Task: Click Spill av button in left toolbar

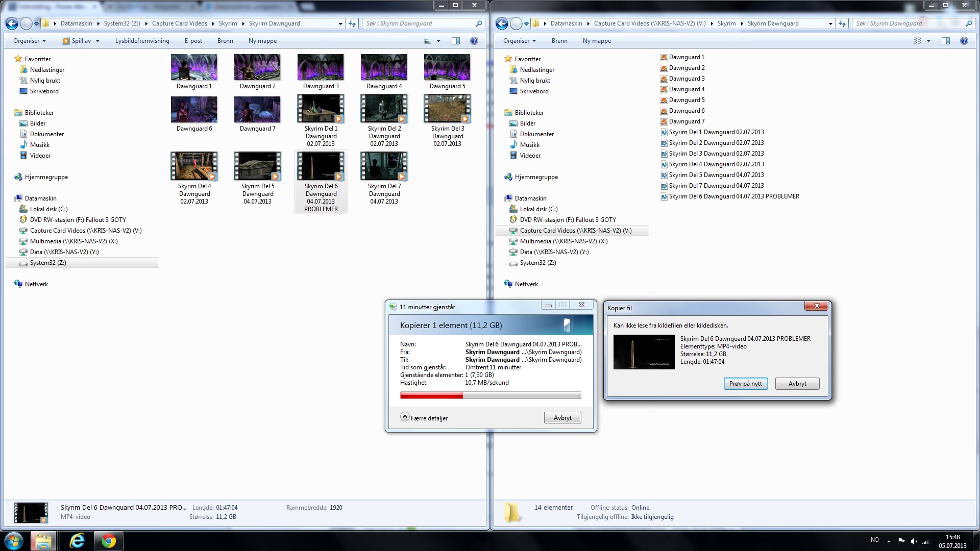Action: [77, 41]
